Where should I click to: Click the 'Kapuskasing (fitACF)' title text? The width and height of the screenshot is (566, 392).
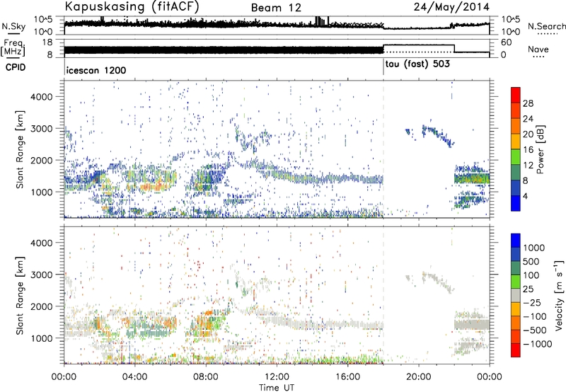click(132, 6)
